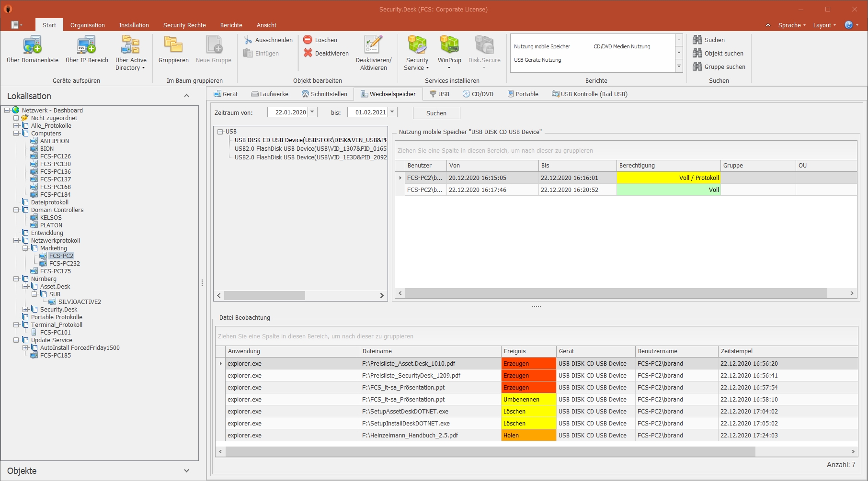Collapse the Lokalisation panel

point(186,96)
